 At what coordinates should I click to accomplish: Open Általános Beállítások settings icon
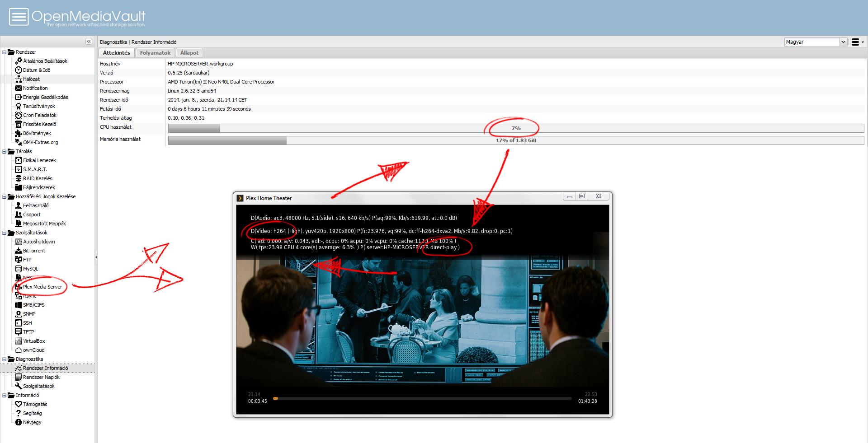[x=19, y=61]
